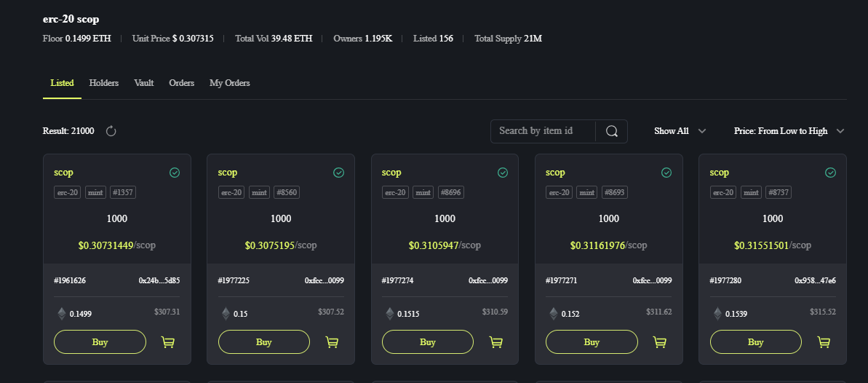Click the Result: 21000 label
Screen dimensions: 868x383
pos(68,131)
